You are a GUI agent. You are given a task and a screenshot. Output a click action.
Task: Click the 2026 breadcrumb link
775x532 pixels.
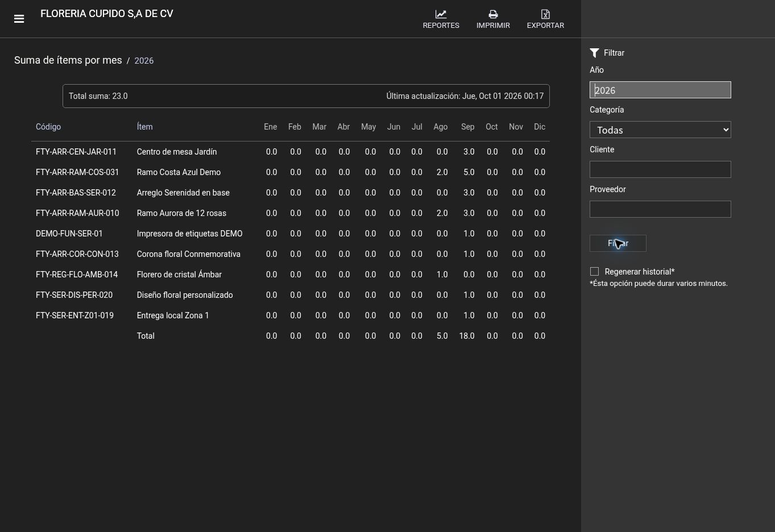(144, 61)
